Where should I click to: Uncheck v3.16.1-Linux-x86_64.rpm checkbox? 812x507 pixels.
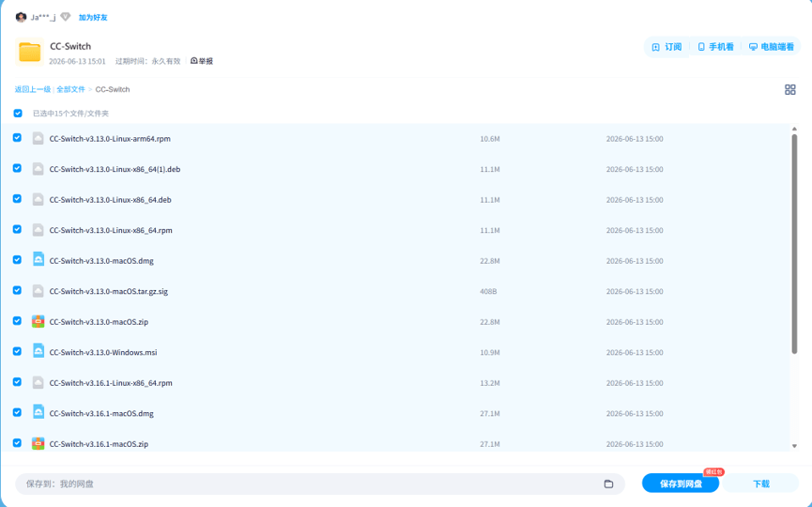[17, 382]
